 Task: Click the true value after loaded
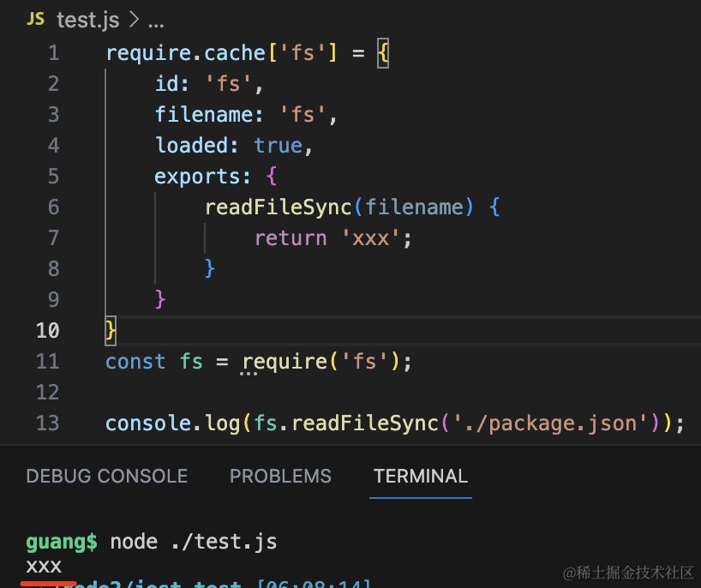tap(278, 146)
